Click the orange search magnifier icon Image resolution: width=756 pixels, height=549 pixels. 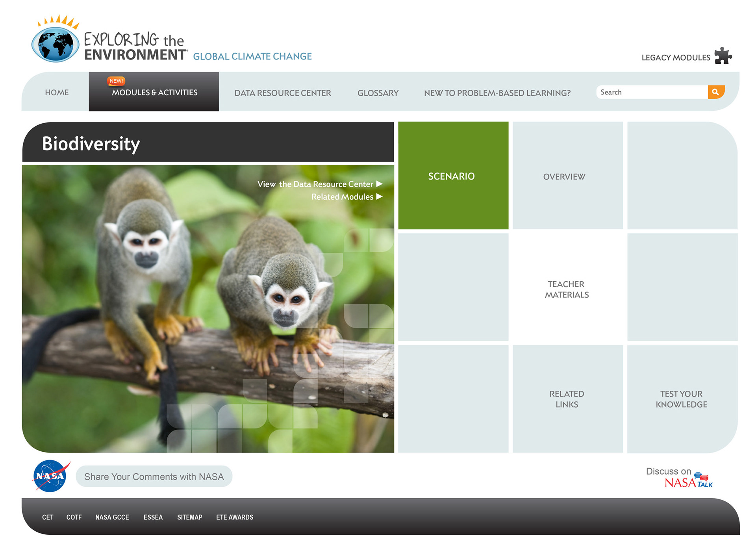pos(715,92)
